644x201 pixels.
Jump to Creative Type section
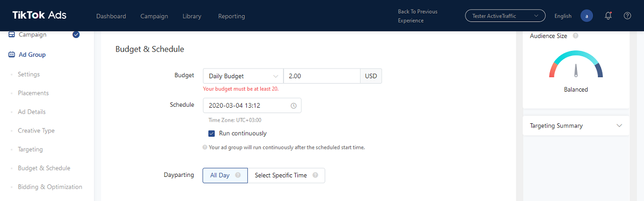tap(36, 131)
